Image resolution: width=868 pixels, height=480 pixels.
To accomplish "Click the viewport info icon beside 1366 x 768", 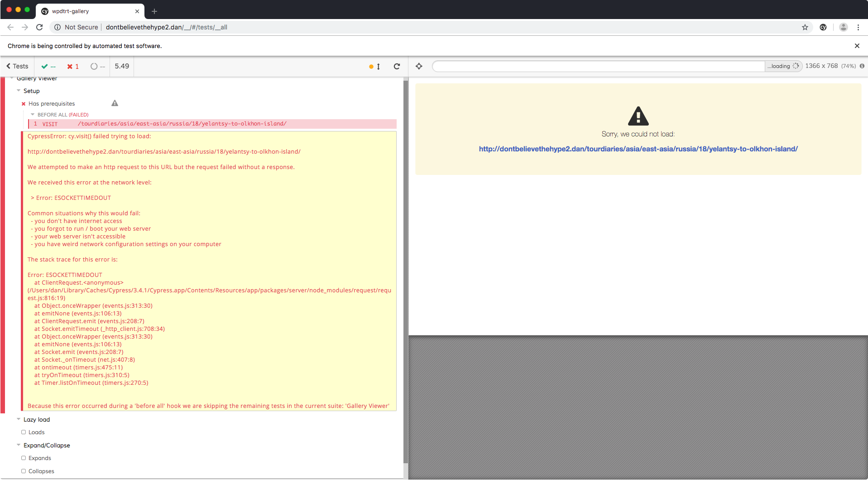I will coord(862,66).
